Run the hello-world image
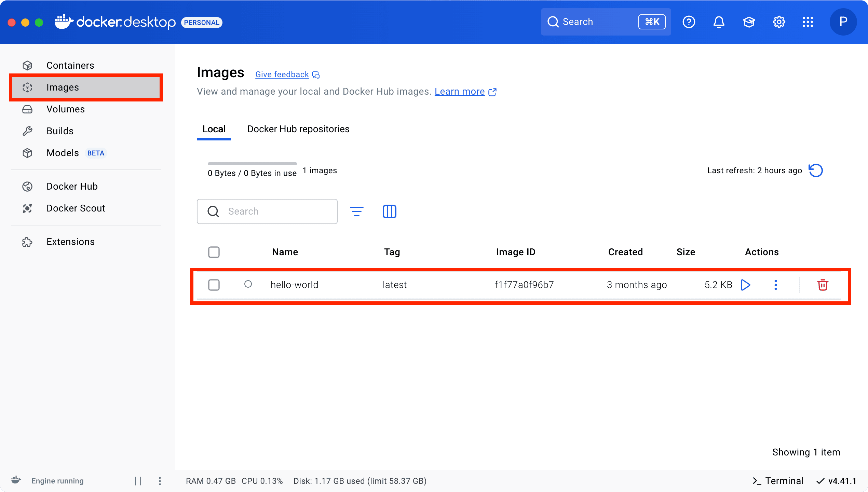Viewport: 868px width, 492px height. point(746,285)
